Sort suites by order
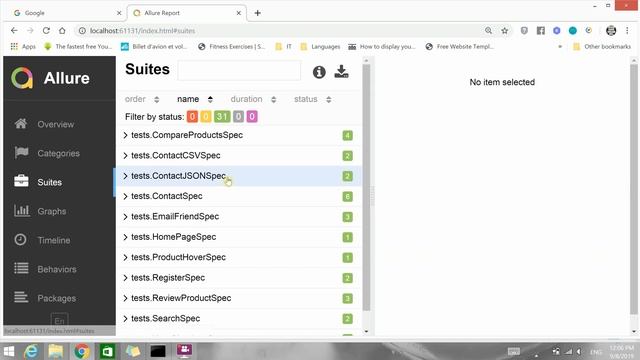This screenshot has height=360, width=640. tap(142, 99)
